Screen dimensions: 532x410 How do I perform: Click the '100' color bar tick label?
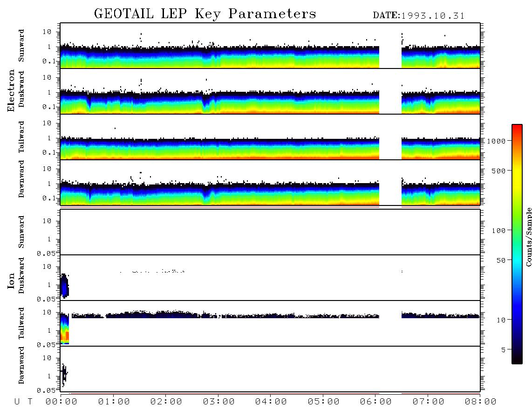point(498,231)
